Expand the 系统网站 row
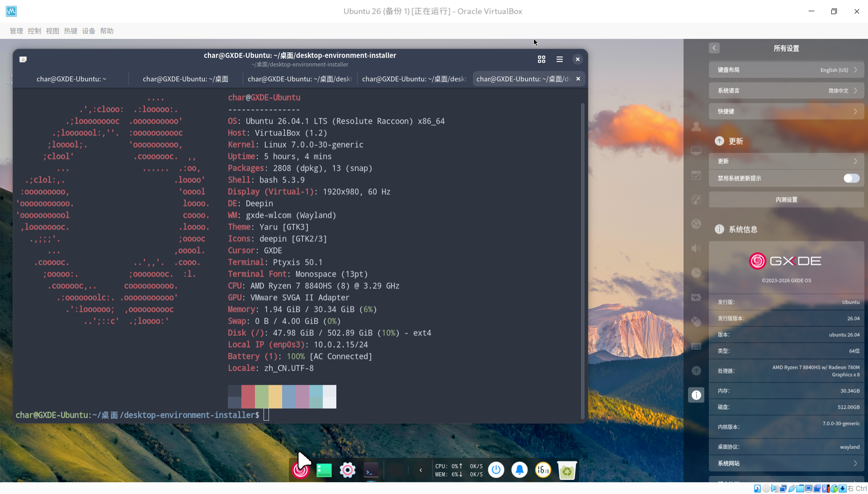This screenshot has height=494, width=868. point(786,463)
